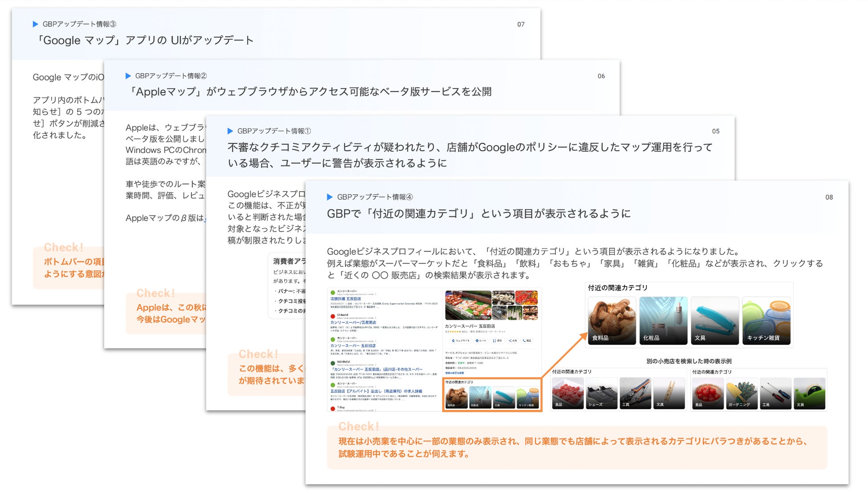This screenshot has width=868, height=495.
Task: Open the カンリースーパー/五反田店 second search result
Action: (x=353, y=322)
